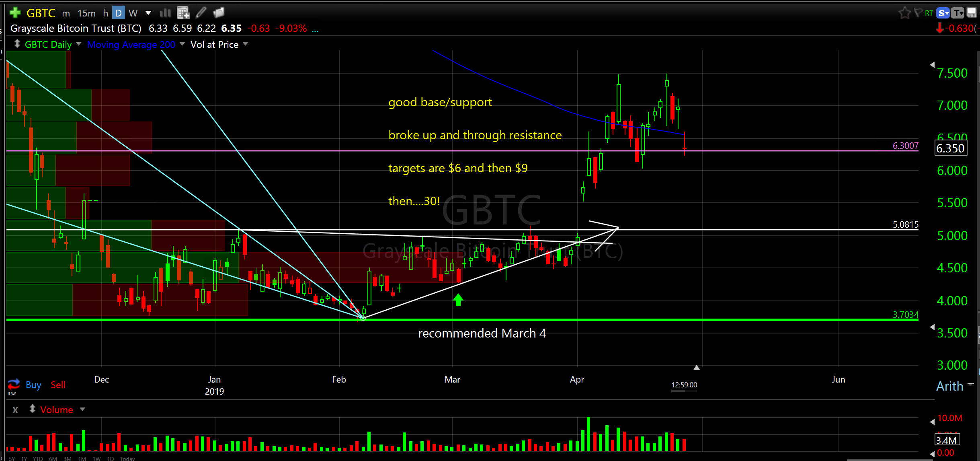Expand the Moving Average 200 dropdown
Image resolution: width=980 pixels, height=461 pixels.
[182, 44]
